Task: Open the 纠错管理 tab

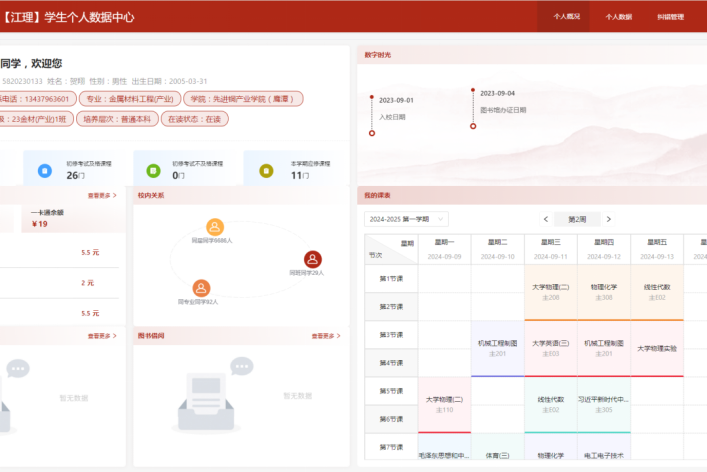Action: pyautogui.click(x=670, y=17)
